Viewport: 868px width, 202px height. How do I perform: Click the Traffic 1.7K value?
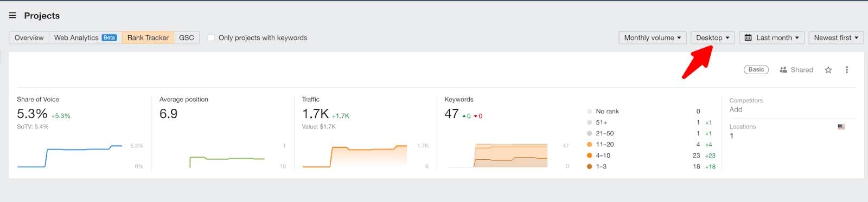click(x=315, y=114)
